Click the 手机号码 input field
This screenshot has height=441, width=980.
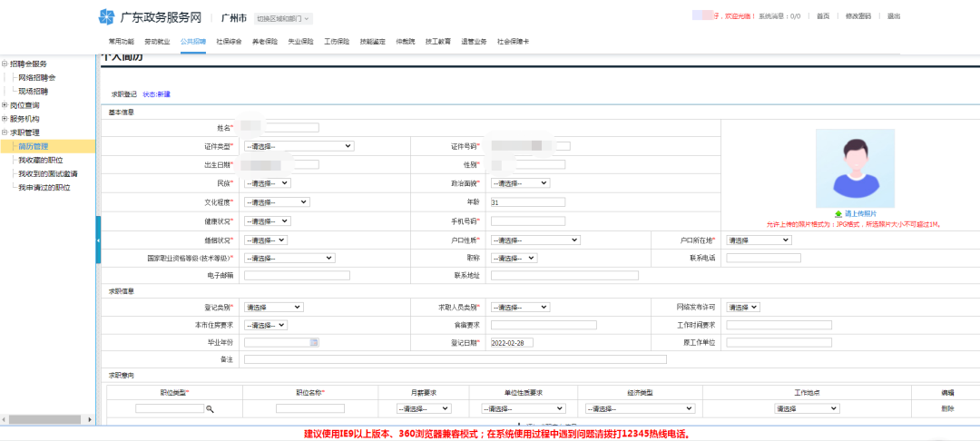(x=527, y=220)
